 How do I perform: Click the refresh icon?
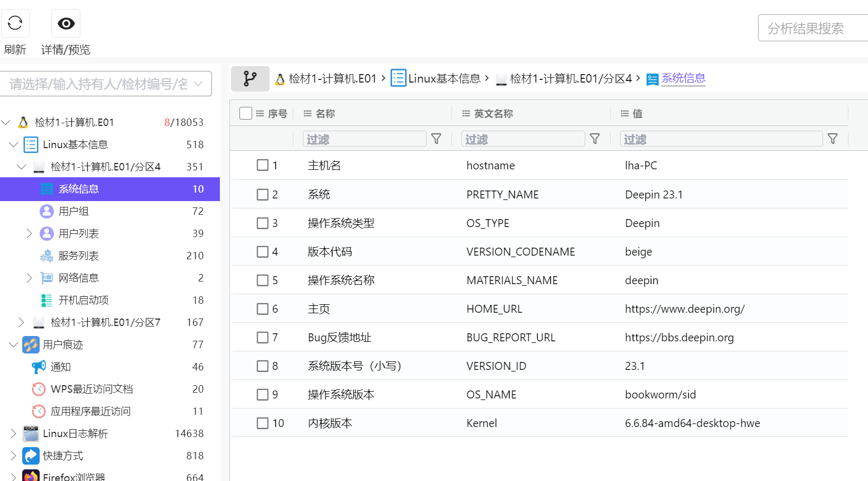[15, 23]
